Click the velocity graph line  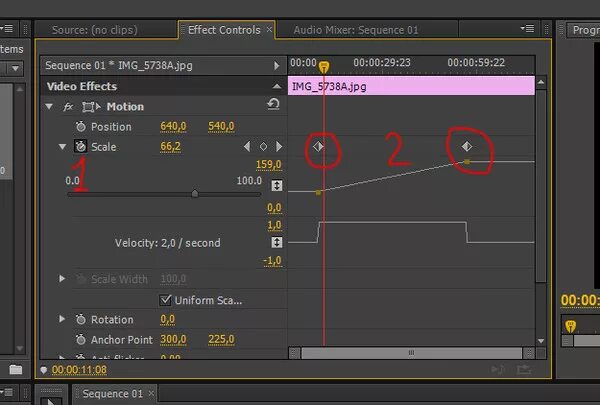(392, 222)
